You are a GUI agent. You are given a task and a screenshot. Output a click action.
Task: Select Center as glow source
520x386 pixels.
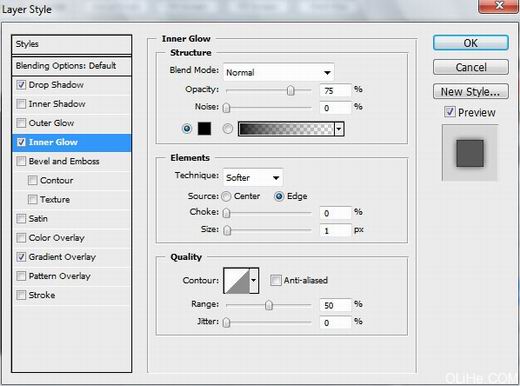[x=226, y=196]
